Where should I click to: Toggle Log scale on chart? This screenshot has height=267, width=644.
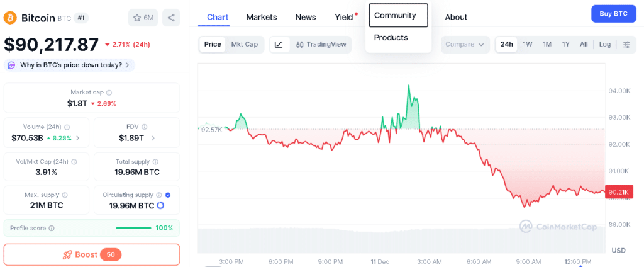coord(605,45)
